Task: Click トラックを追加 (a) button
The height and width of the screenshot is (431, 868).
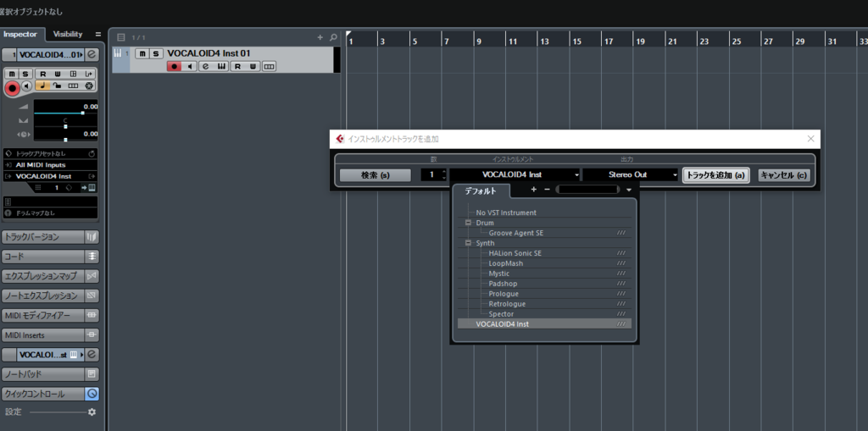Action: coord(715,174)
